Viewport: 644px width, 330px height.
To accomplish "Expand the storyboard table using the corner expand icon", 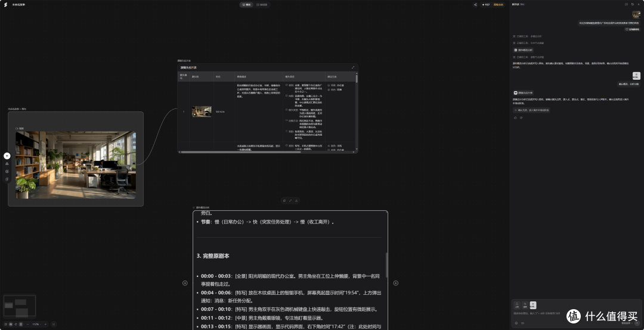I will tap(353, 67).
